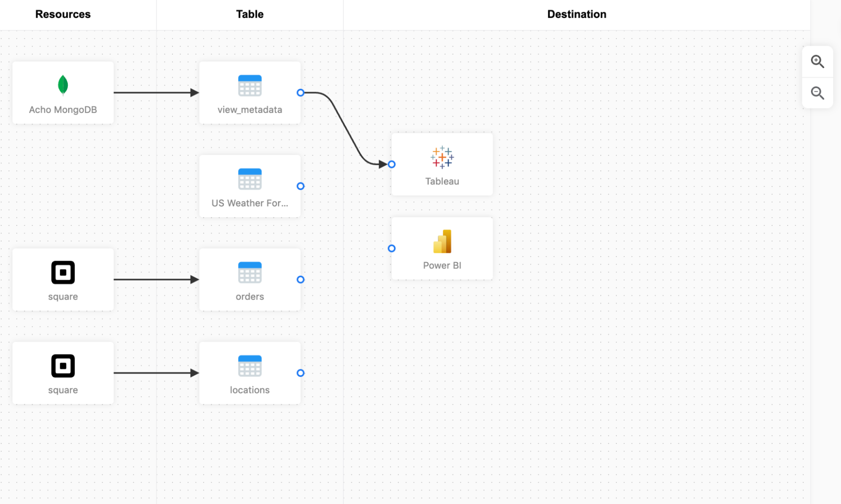Select the square icon linked to locations
This screenshot has height=504, width=841.
tap(63, 366)
